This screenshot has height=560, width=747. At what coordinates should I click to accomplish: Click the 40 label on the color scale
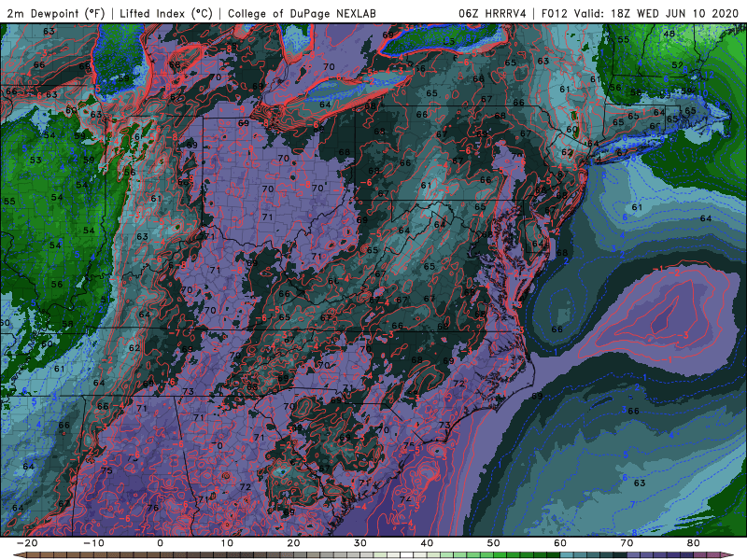[x=427, y=543]
